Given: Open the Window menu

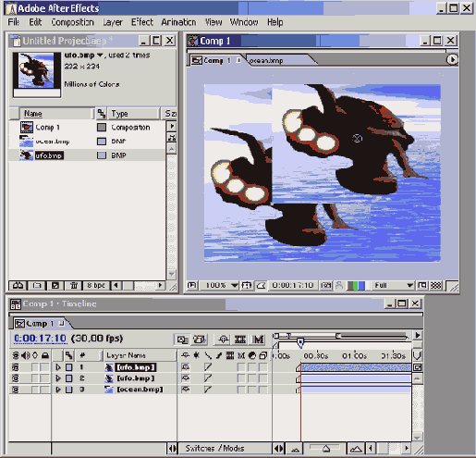Looking at the screenshot, I should 244,22.
